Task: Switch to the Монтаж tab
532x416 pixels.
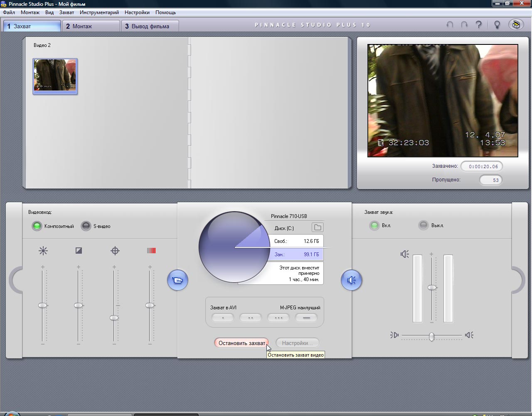Action: (91, 26)
